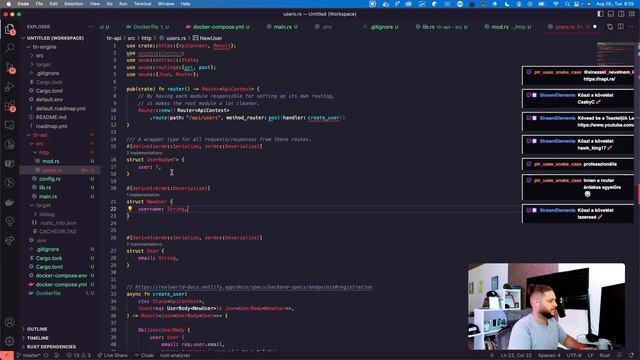
Task: Open the editor More Actions ellipsis
Action: coord(631,27)
